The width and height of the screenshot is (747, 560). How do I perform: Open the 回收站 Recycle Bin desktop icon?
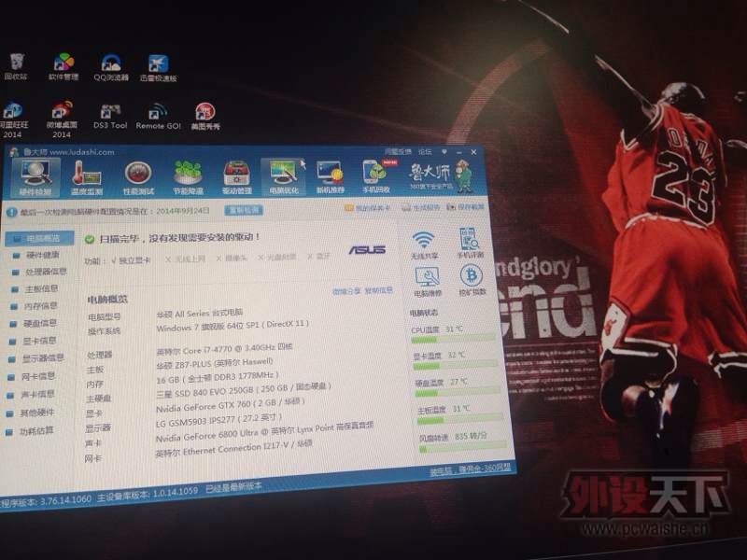click(x=16, y=66)
